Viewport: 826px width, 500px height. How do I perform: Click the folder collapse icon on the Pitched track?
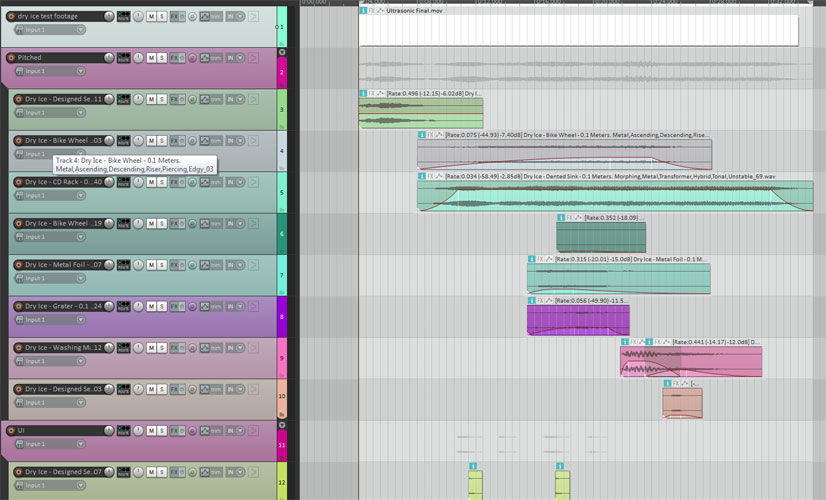pyautogui.click(x=281, y=51)
